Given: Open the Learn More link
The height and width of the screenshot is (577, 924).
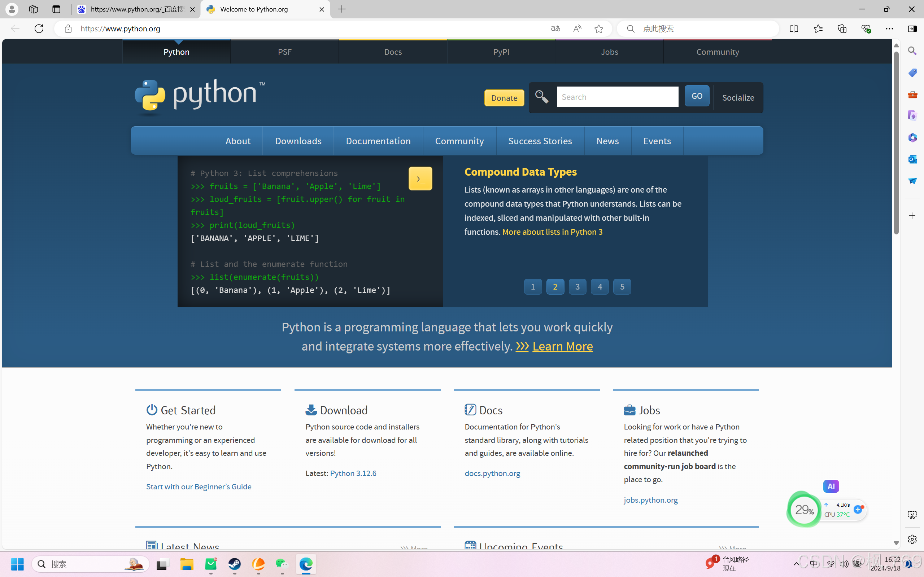Looking at the screenshot, I should tap(563, 346).
